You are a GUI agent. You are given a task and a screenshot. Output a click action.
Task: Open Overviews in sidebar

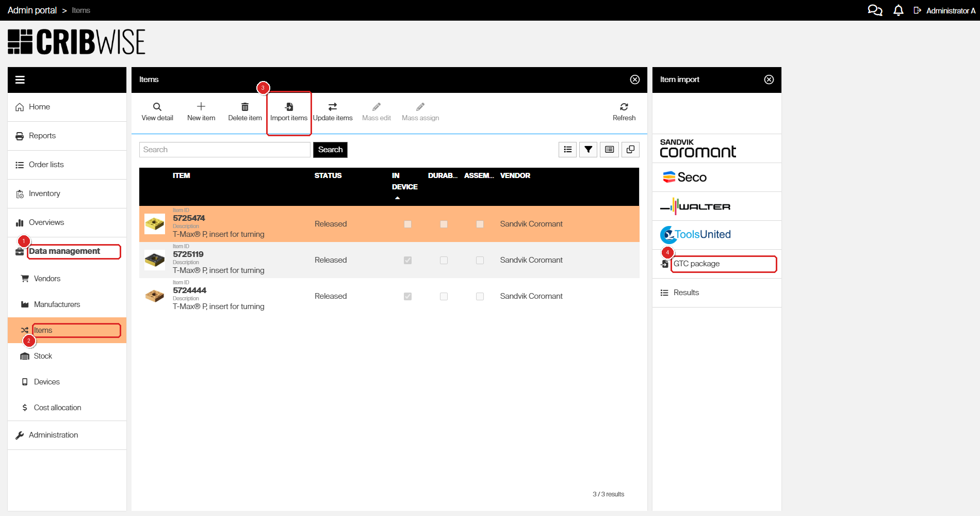[x=67, y=222]
